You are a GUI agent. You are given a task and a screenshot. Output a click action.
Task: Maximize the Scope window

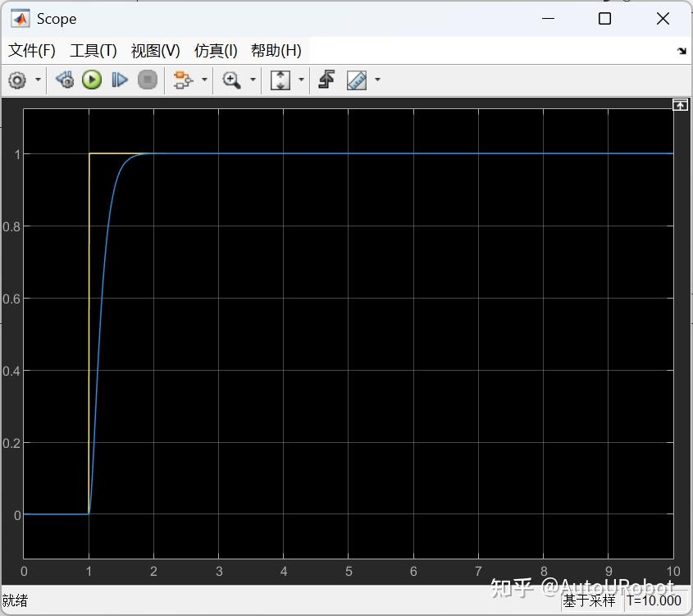[604, 19]
